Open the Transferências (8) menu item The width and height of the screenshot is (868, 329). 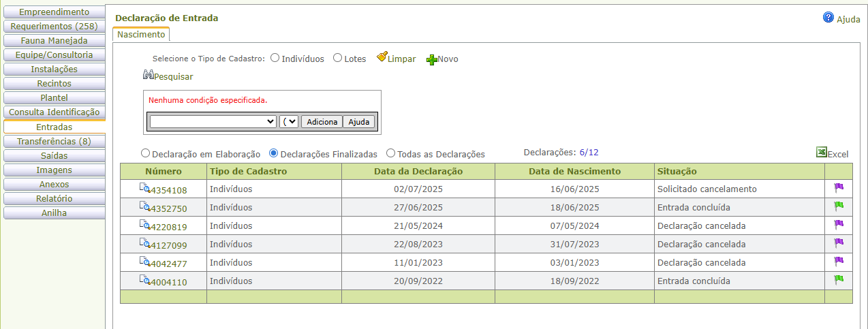pyautogui.click(x=54, y=142)
